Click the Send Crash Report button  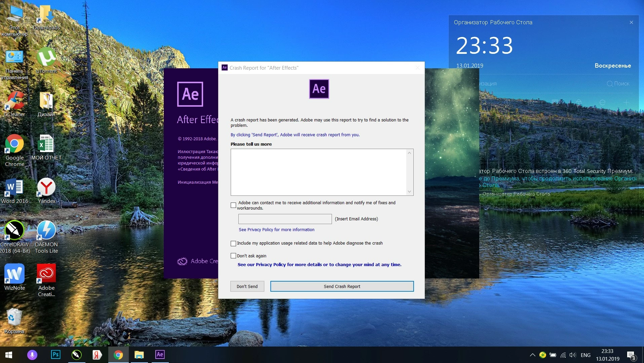[x=342, y=286]
